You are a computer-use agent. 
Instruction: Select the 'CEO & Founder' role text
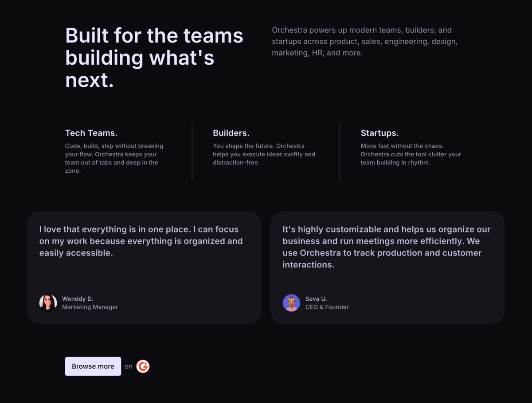pos(327,307)
